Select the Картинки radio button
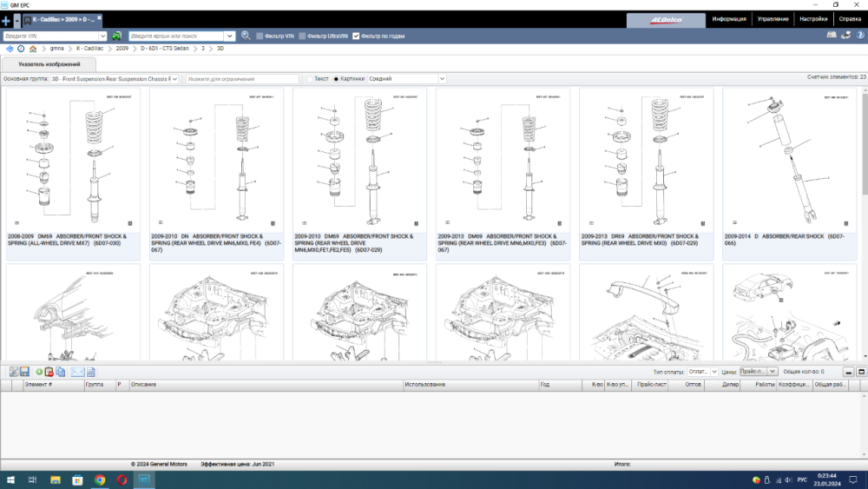The height and width of the screenshot is (489, 868). click(x=336, y=79)
